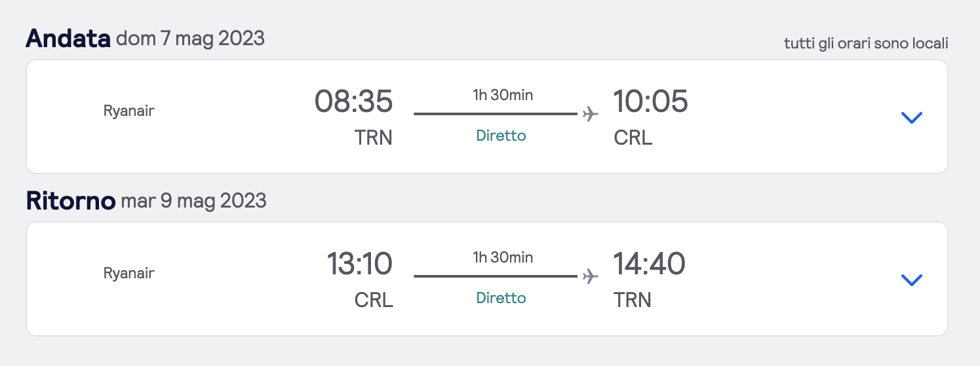Screen dimensions: 980x366
Task: Expand the return flight details chevron
Action: tap(911, 280)
